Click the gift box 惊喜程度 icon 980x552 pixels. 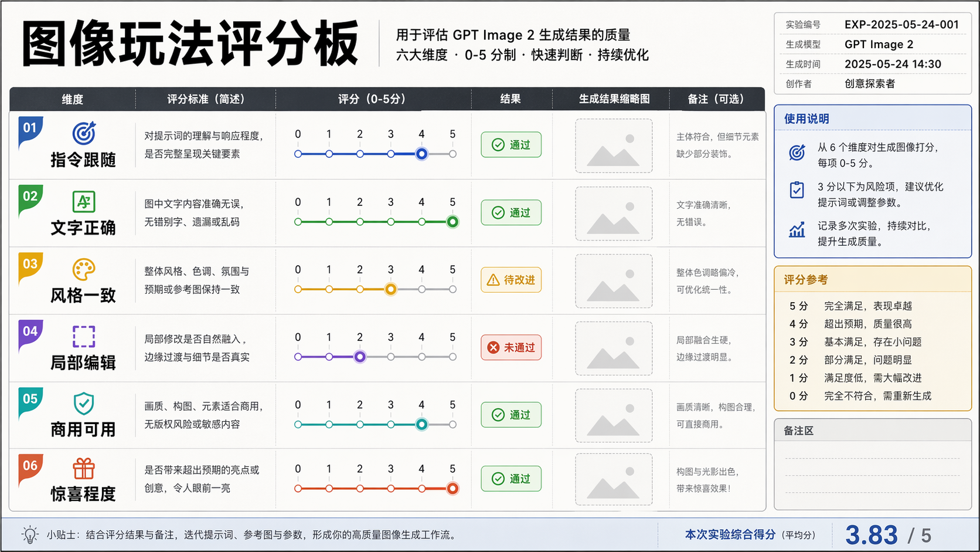pos(84,469)
